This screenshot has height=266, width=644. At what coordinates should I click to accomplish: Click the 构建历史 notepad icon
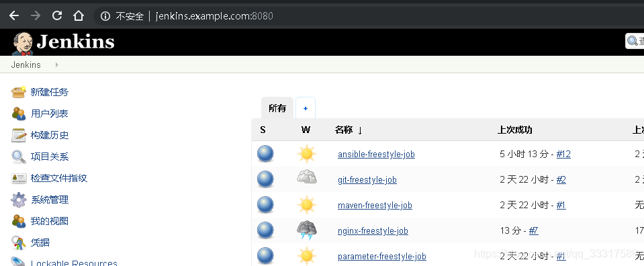click(x=19, y=135)
